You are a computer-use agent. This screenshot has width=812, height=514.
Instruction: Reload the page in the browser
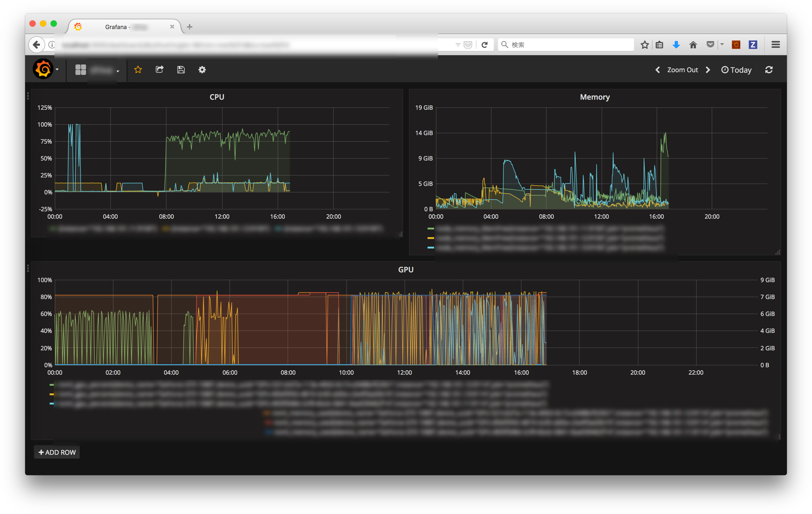click(x=485, y=45)
